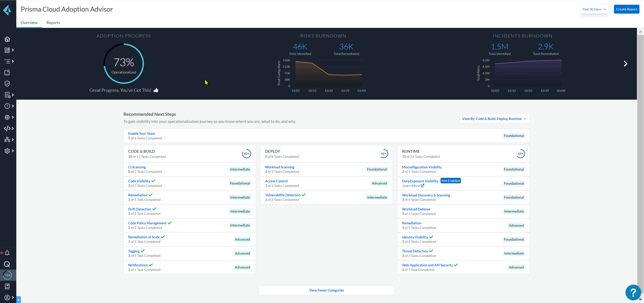Open the Q search sidebar icon

coord(7,264)
